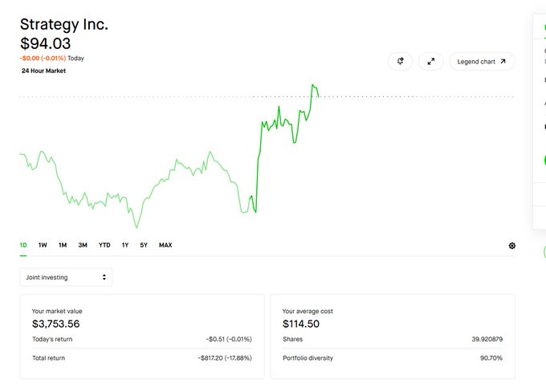Image resolution: width=546 pixels, height=392 pixels.
Task: Switch to the 1W time range
Action: (43, 245)
